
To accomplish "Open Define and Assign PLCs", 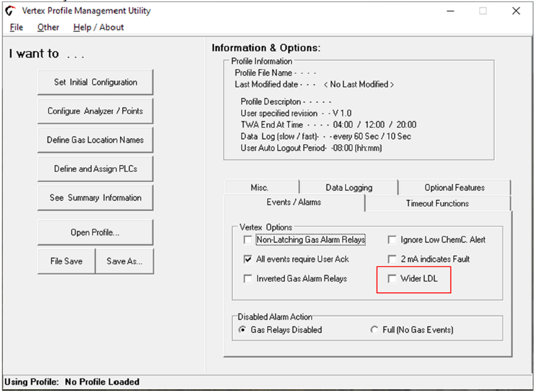I will [95, 169].
